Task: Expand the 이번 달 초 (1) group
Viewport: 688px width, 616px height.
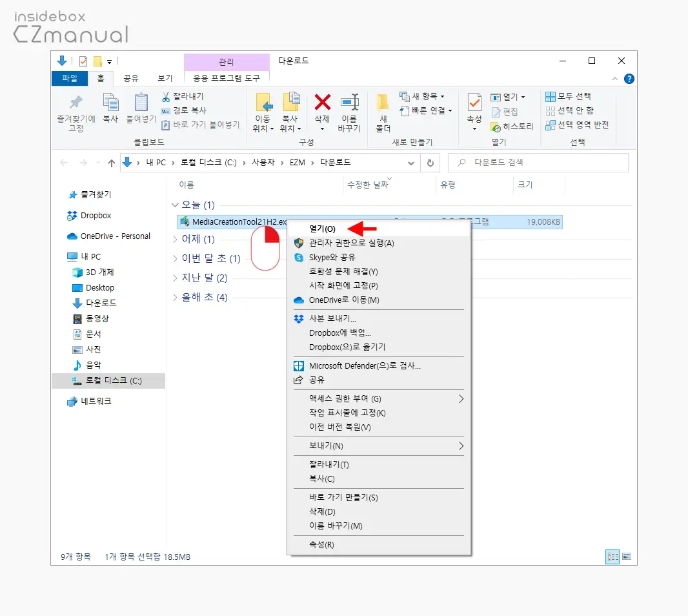Action: [x=175, y=258]
